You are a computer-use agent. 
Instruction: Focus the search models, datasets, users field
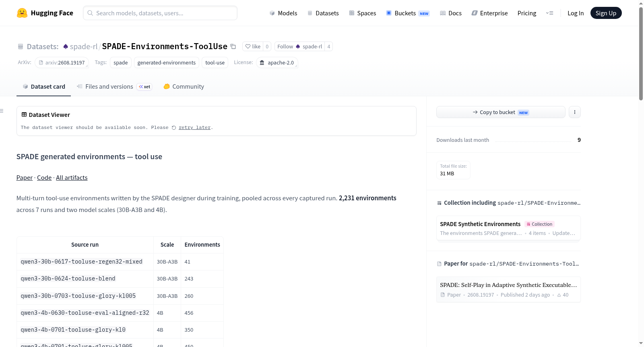coord(160,13)
